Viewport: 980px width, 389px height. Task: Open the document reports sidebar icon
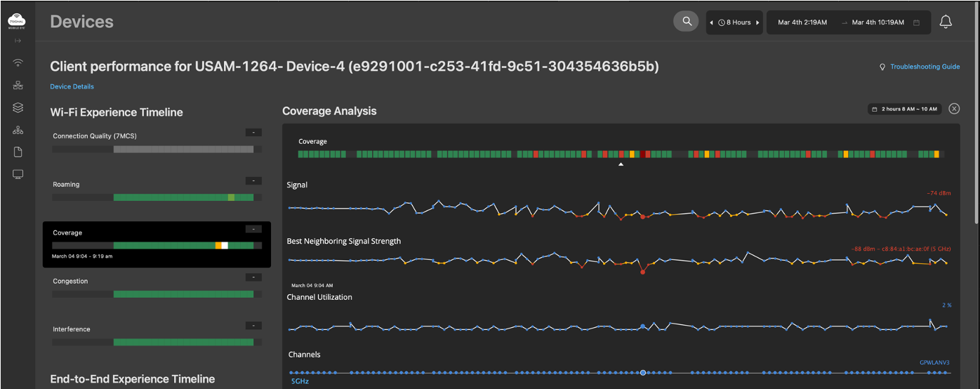[x=18, y=152]
